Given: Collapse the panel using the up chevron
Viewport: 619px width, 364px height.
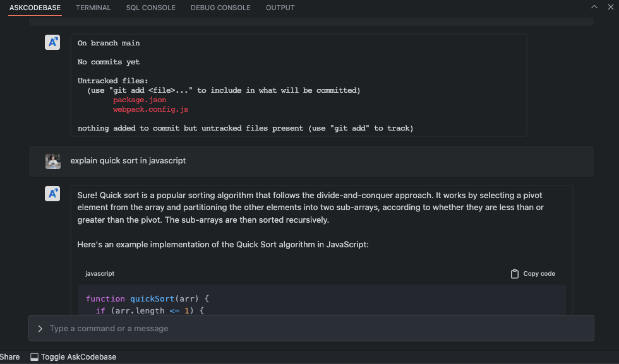Looking at the screenshot, I should pyautogui.click(x=594, y=7).
